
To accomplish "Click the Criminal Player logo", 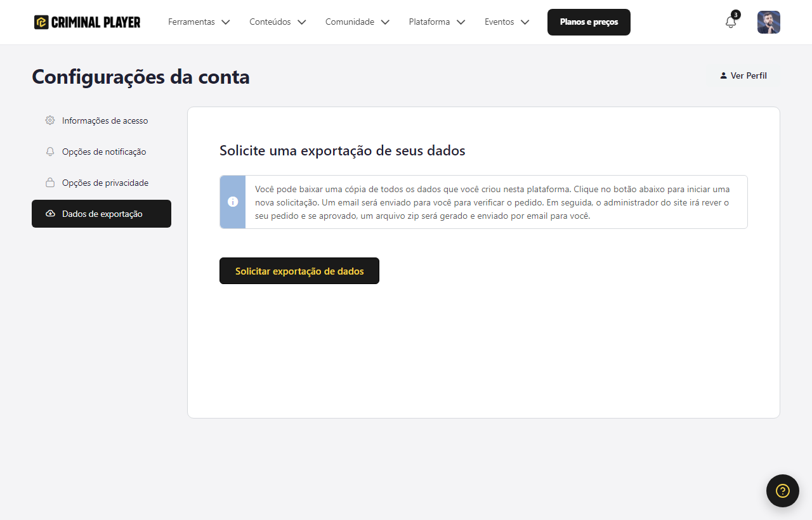I will pyautogui.click(x=88, y=22).
